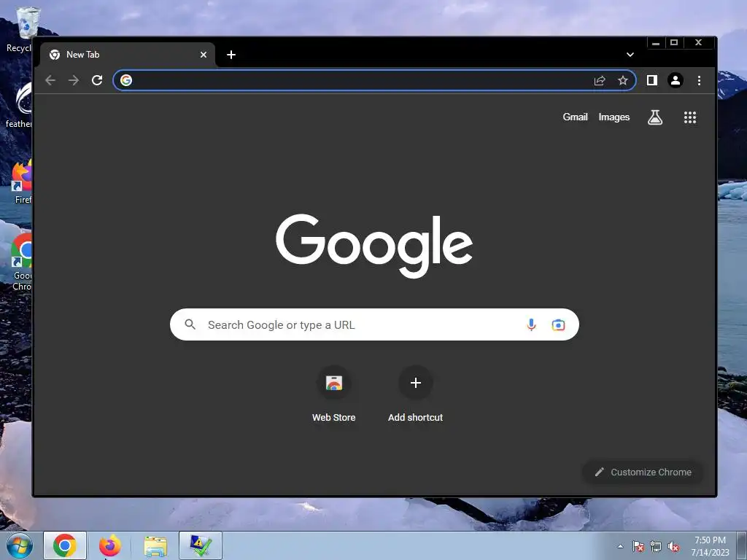Launch Firefox from the taskbar
The image size is (747, 560).
click(110, 545)
